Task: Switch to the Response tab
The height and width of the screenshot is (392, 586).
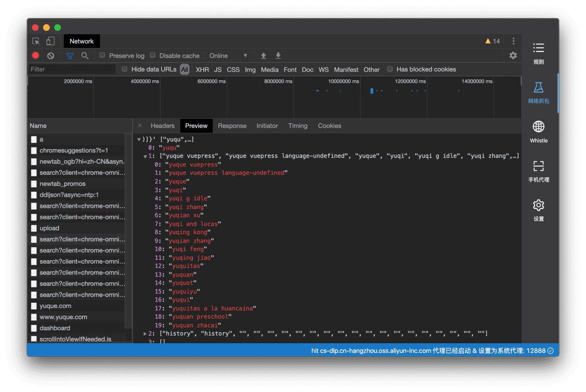Action: [x=232, y=125]
